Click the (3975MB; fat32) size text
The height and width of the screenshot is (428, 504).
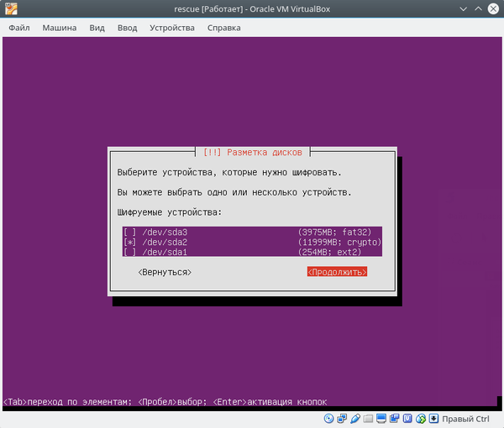[334, 232]
